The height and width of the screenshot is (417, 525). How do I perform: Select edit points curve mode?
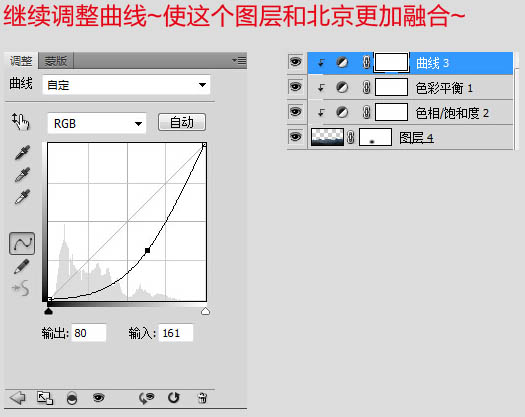coord(22,244)
